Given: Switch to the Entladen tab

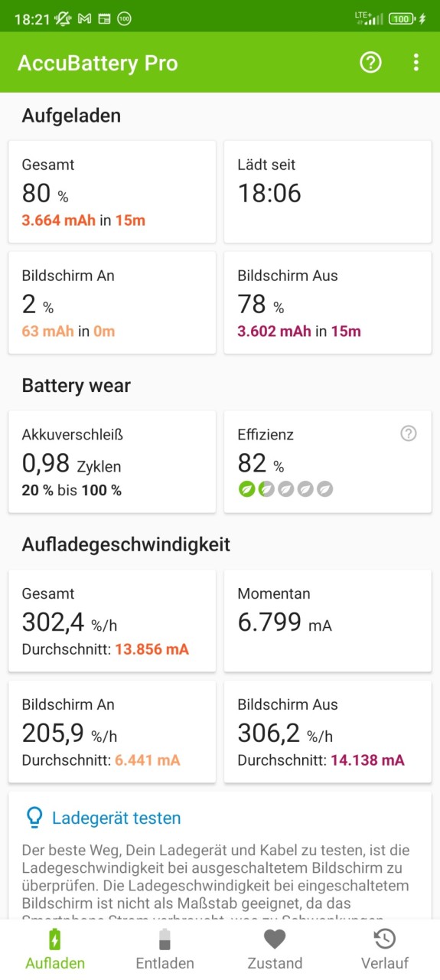Looking at the screenshot, I should tap(165, 949).
